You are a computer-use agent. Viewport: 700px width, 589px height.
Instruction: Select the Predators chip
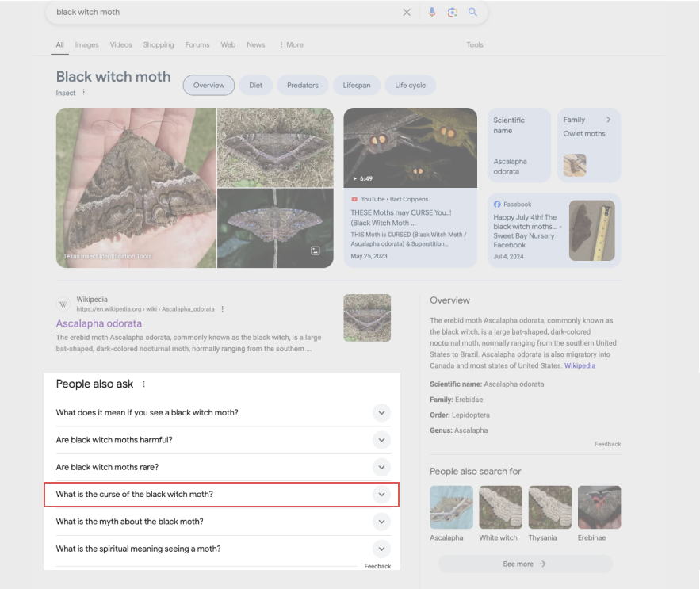click(303, 86)
